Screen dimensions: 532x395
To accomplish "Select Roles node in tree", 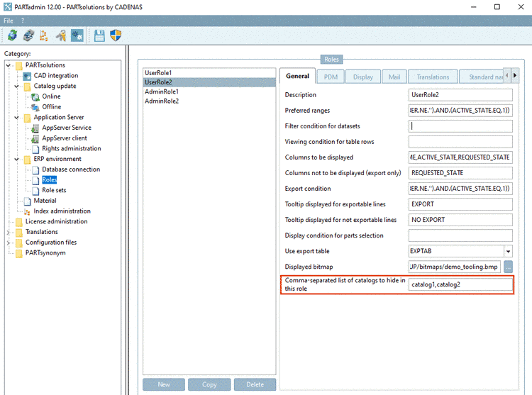I will pos(49,179).
